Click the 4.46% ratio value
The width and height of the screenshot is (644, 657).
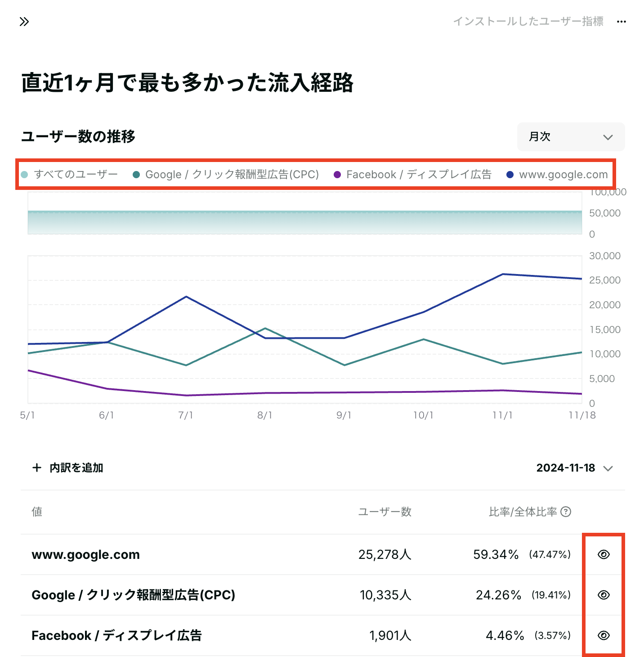505,635
